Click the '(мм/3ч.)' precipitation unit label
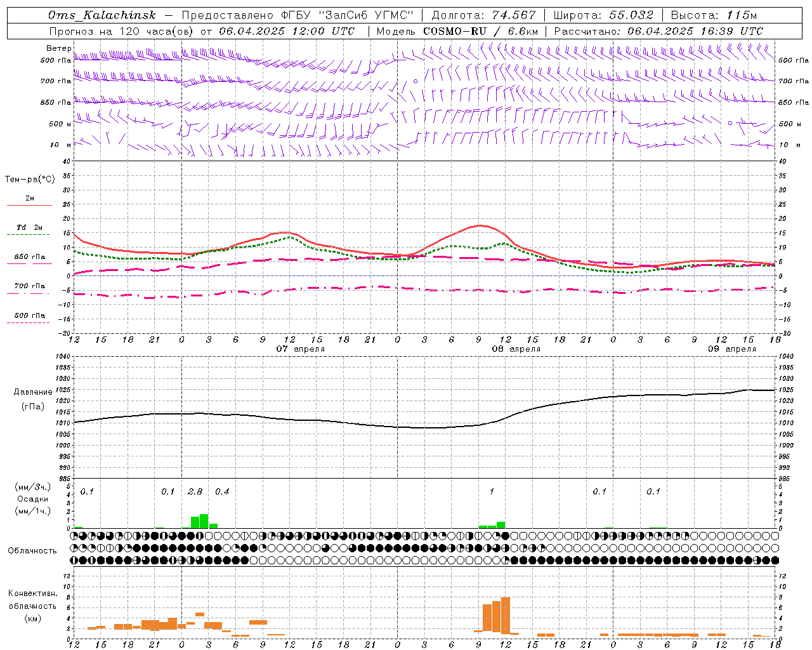This screenshot has height=650, width=812. coord(32,487)
